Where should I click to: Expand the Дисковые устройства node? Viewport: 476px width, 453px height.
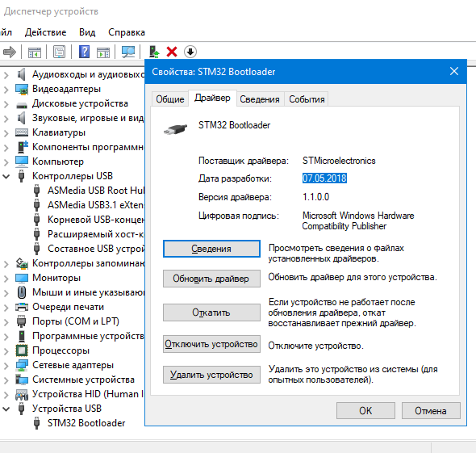click(x=6, y=104)
